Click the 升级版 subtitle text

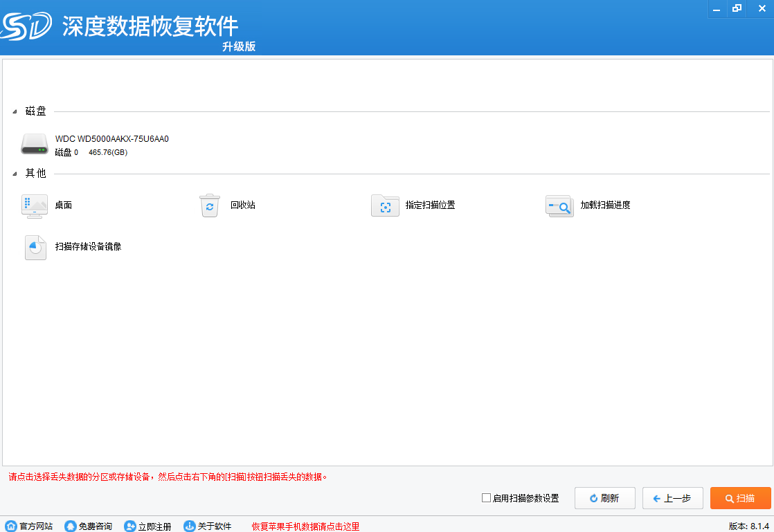[x=239, y=46]
